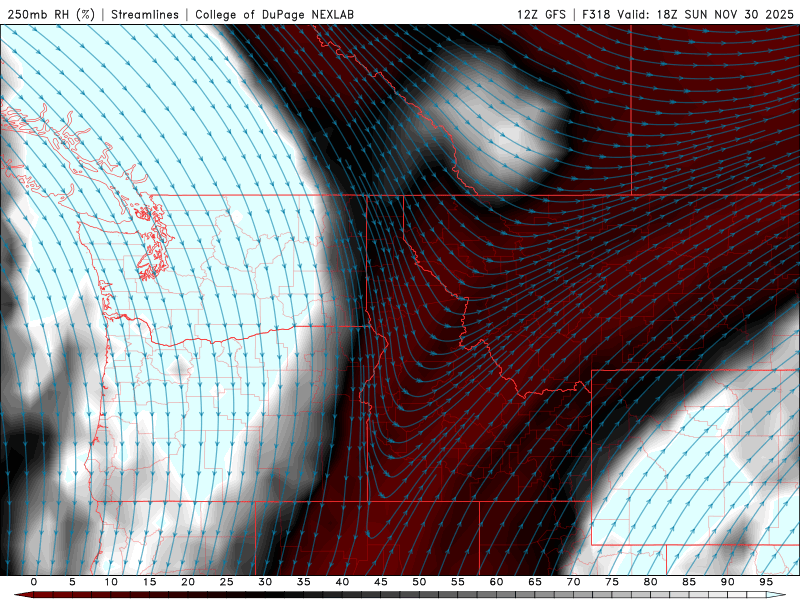Click the colorbar tick label "55"
This screenshot has width=800, height=600.
458,582
